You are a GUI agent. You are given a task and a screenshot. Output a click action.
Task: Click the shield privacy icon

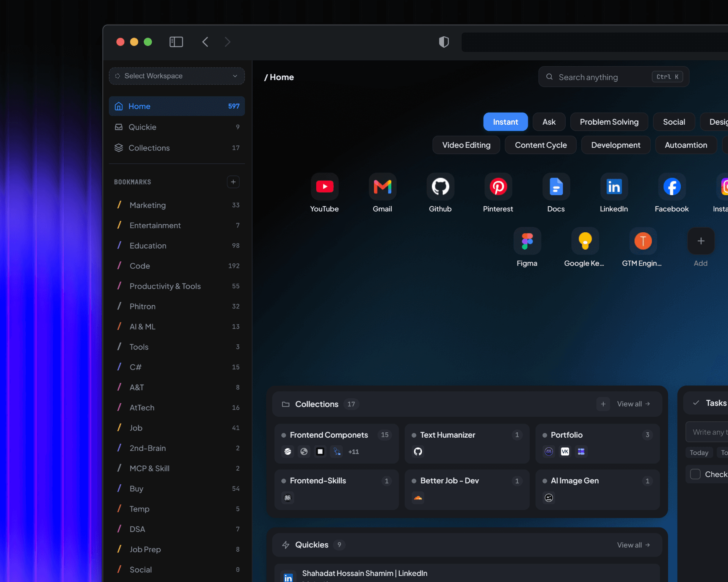point(444,42)
